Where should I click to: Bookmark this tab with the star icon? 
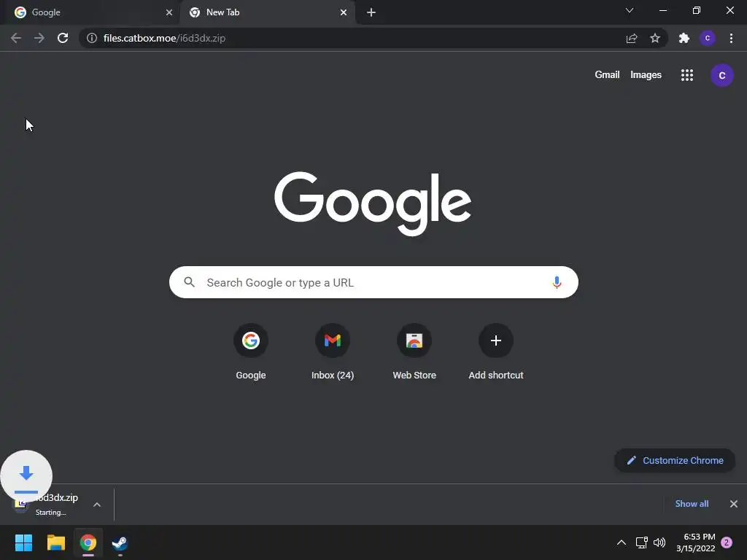coord(655,38)
